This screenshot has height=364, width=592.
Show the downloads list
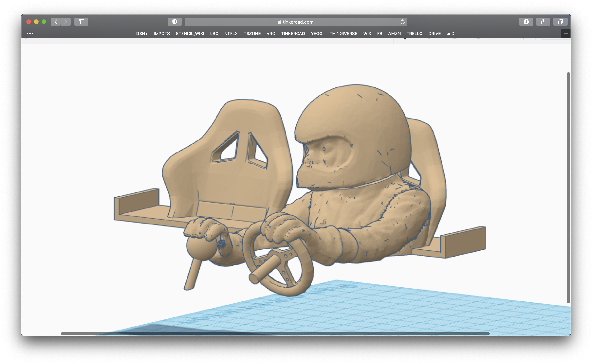(x=526, y=22)
